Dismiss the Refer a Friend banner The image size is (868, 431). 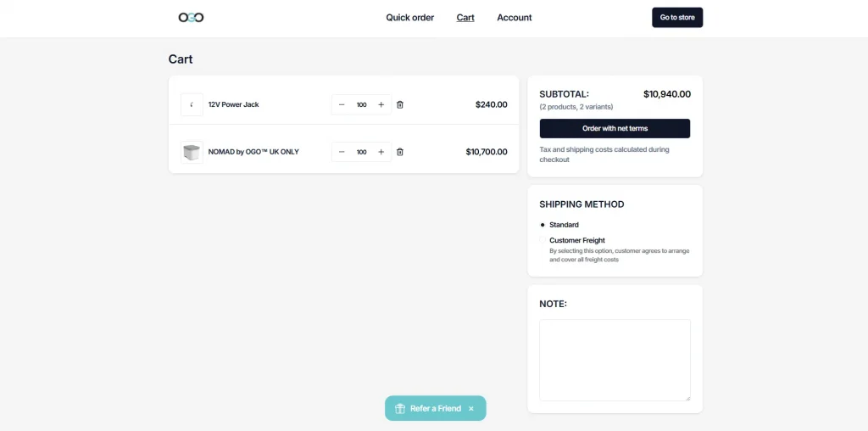point(471,408)
